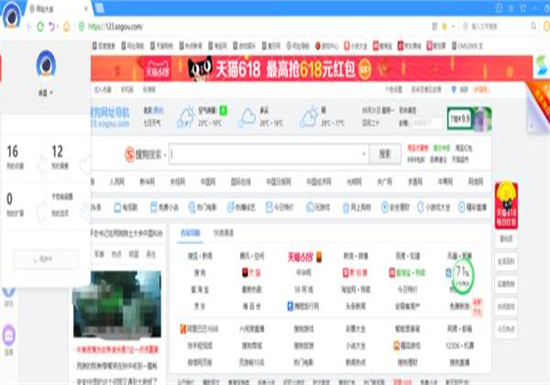Click the floating 天猫618 red packet widget
This screenshot has width=550, height=385.
506,205
